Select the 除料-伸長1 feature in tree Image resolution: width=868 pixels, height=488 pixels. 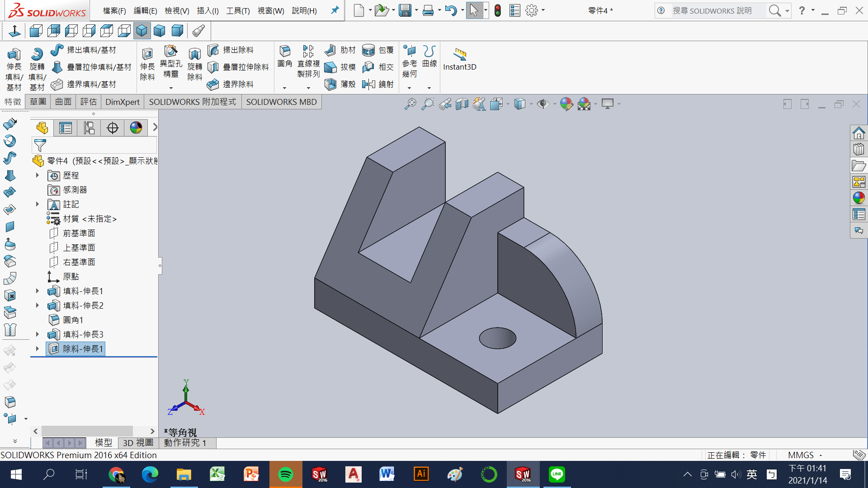click(82, 349)
